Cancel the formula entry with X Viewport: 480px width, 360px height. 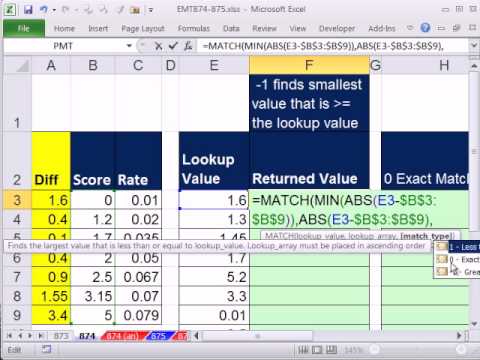point(158,46)
